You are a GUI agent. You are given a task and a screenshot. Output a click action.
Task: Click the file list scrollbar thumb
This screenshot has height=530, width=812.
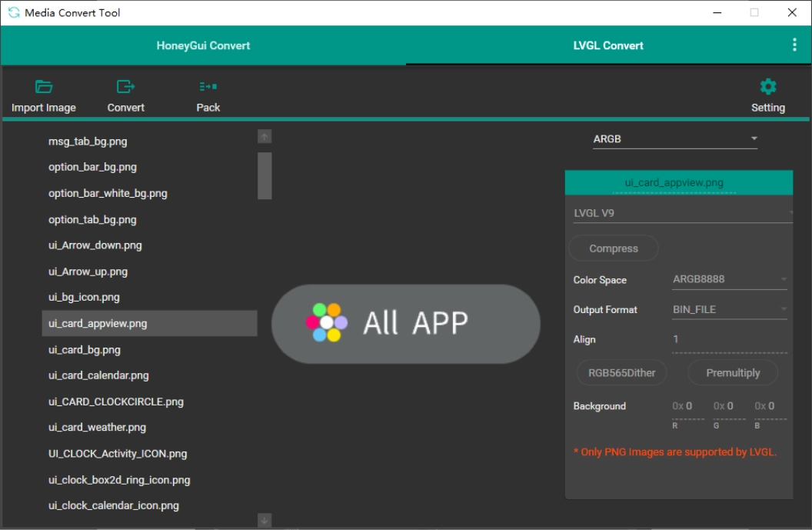coord(264,175)
